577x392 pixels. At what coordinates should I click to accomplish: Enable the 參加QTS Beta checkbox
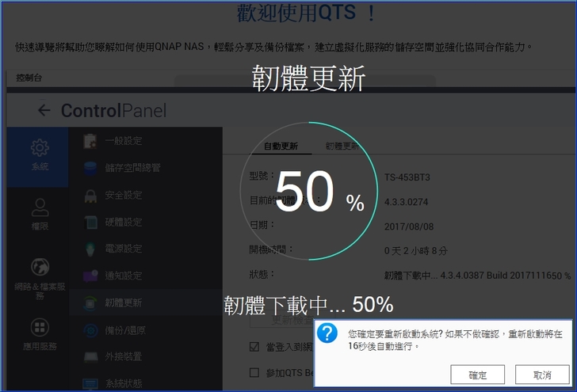[x=254, y=372]
